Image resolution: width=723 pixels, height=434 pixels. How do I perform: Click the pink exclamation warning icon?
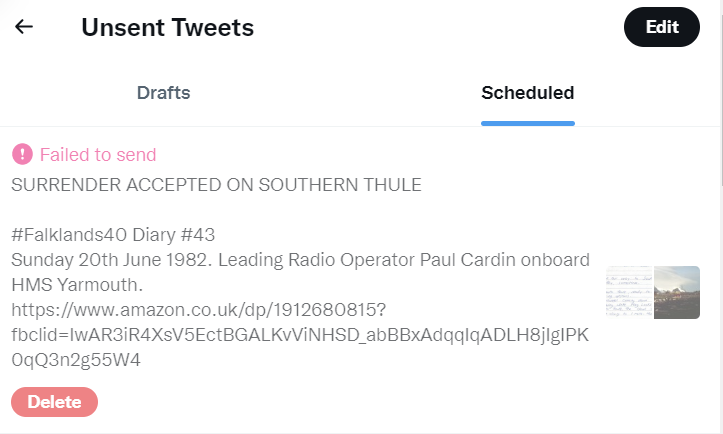click(22, 155)
